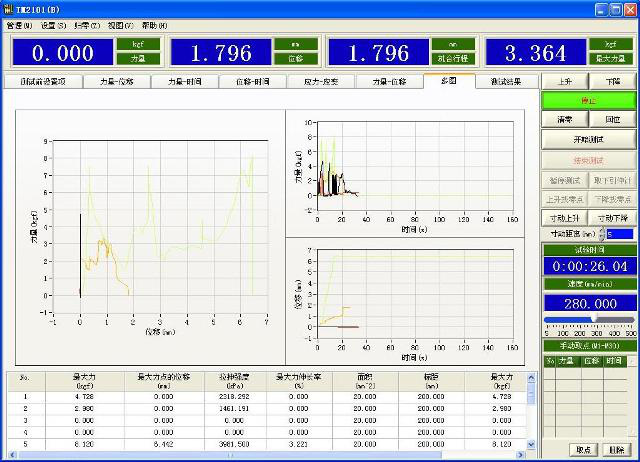This screenshot has height=462, width=640.
Task: Click the 取点 button at bottom right
Action: click(584, 449)
